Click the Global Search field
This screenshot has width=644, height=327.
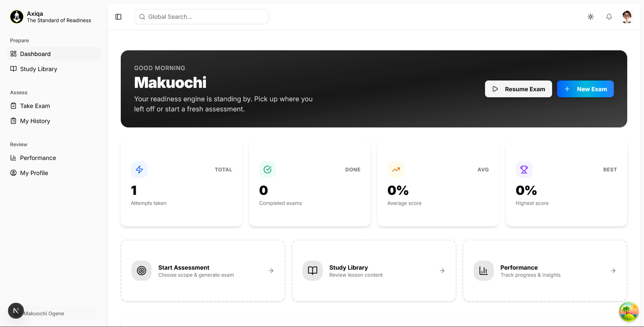[x=201, y=16]
